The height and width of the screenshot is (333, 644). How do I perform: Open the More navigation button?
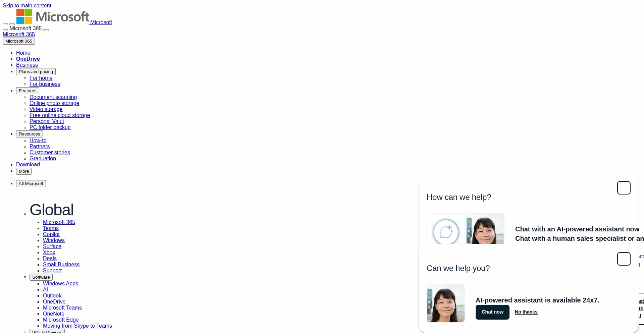(x=24, y=171)
